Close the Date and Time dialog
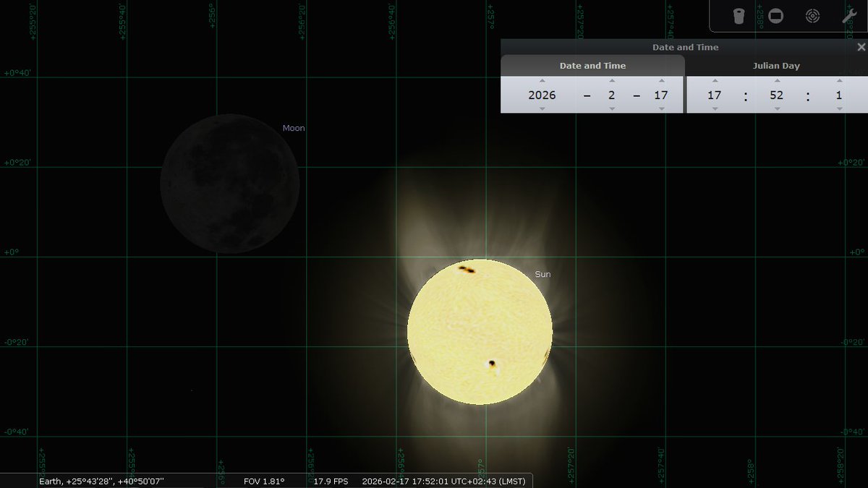This screenshot has width=868, height=488. (x=861, y=47)
